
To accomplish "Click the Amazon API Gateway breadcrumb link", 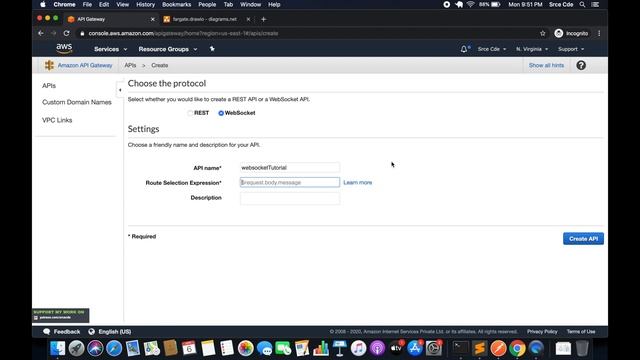I will click(85, 65).
